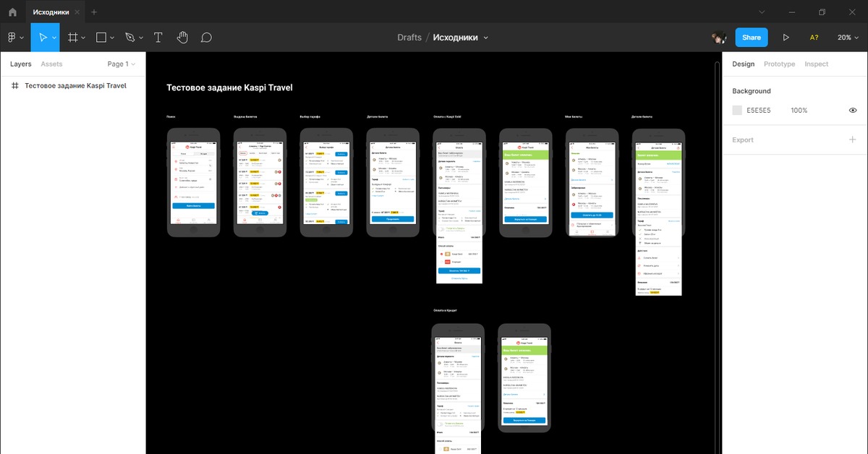The width and height of the screenshot is (868, 454).
Task: Edit the 100% background opacity field
Action: (x=799, y=111)
